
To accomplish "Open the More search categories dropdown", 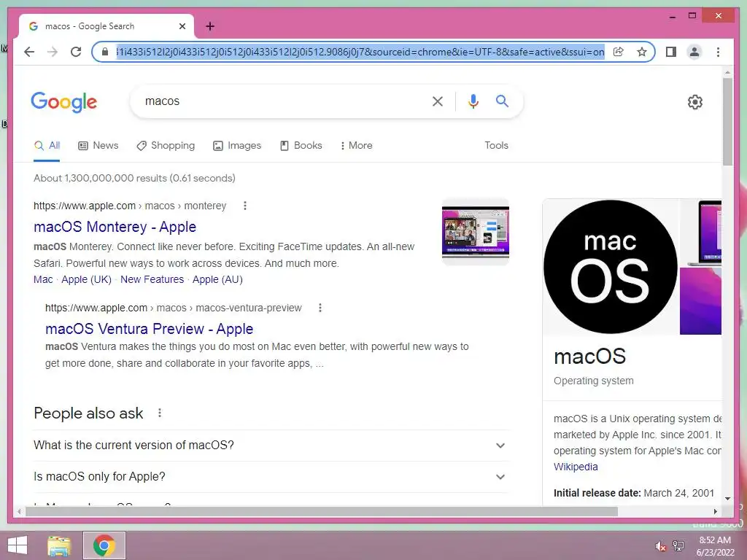I will 356,146.
